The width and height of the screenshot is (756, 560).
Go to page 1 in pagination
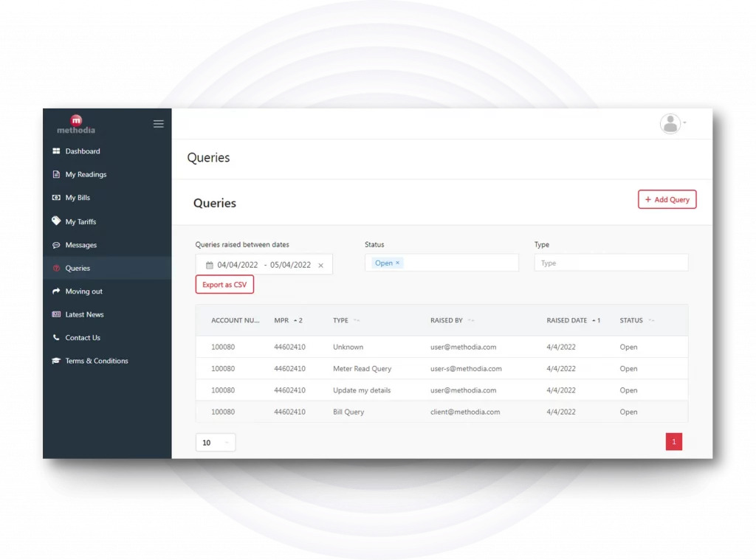[x=673, y=442]
